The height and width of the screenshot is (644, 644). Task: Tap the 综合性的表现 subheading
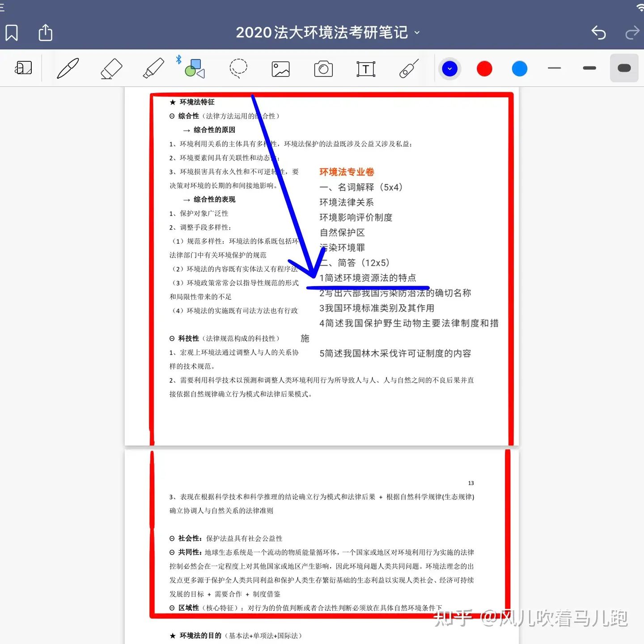[x=214, y=199]
